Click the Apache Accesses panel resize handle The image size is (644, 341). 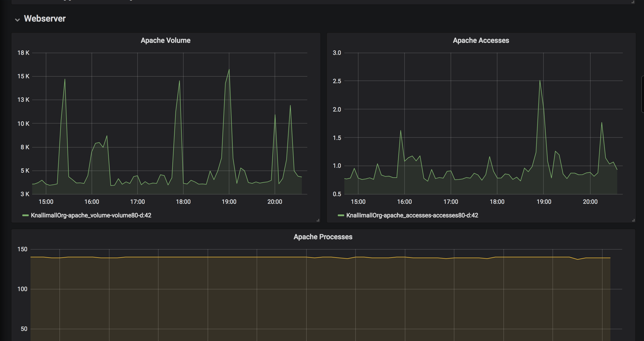(x=633, y=220)
